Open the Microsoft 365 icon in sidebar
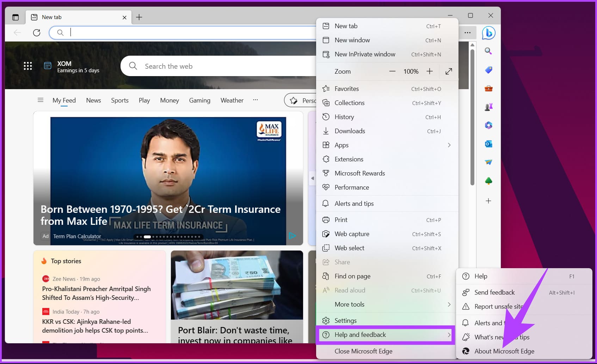Image resolution: width=597 pixels, height=364 pixels. coord(488,125)
